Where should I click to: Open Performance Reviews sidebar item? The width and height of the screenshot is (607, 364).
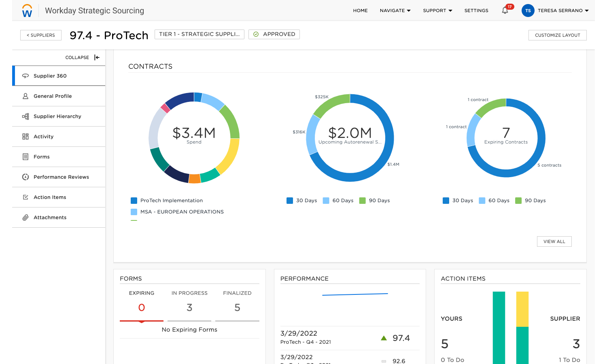tap(59, 177)
